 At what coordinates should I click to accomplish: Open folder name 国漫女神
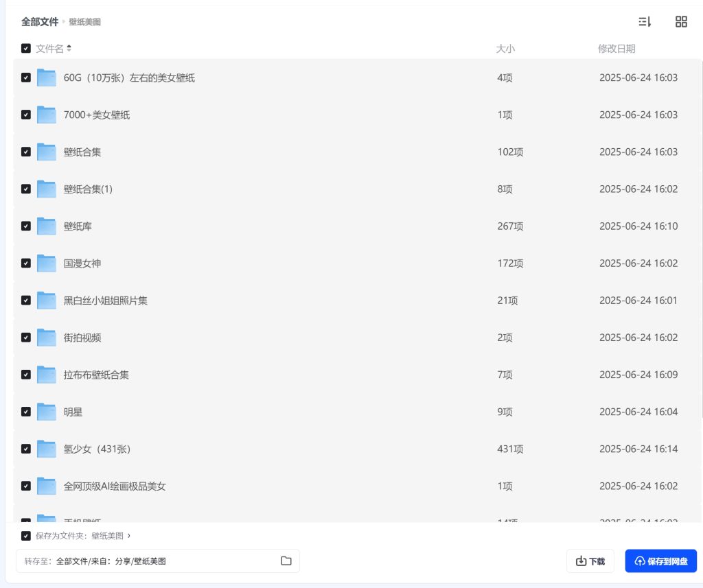coord(82,263)
